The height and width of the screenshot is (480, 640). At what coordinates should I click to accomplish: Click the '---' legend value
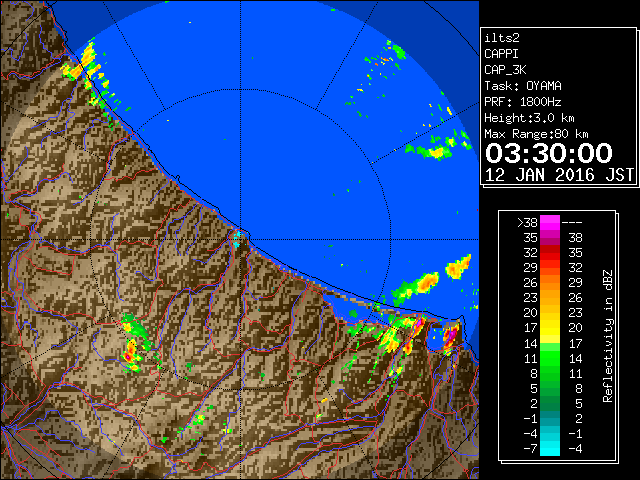pyautogui.click(x=572, y=223)
